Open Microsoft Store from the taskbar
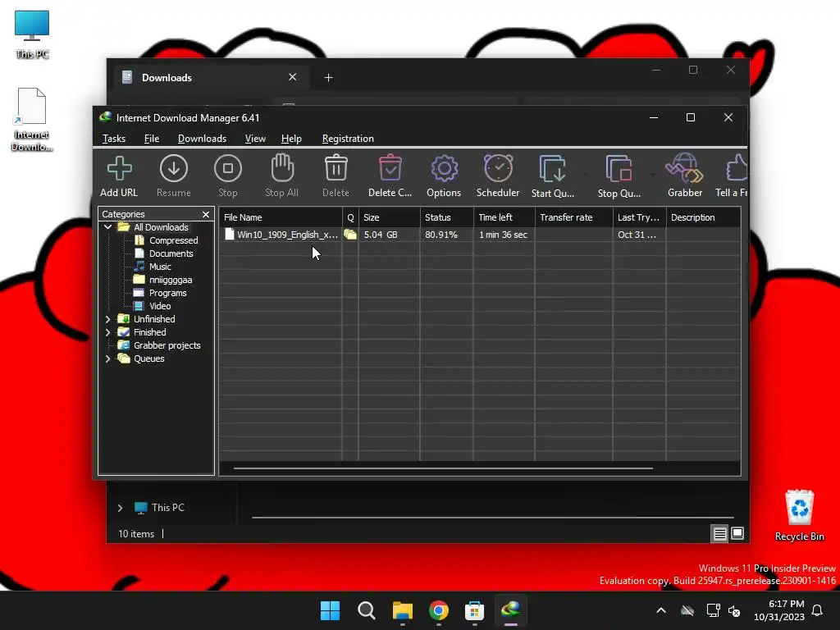 pyautogui.click(x=474, y=610)
